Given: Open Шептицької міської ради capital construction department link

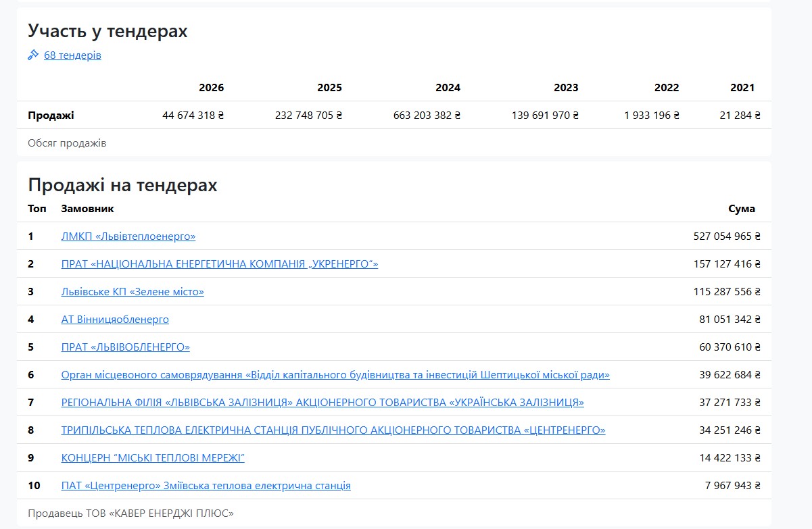Looking at the screenshot, I should [x=335, y=375].
